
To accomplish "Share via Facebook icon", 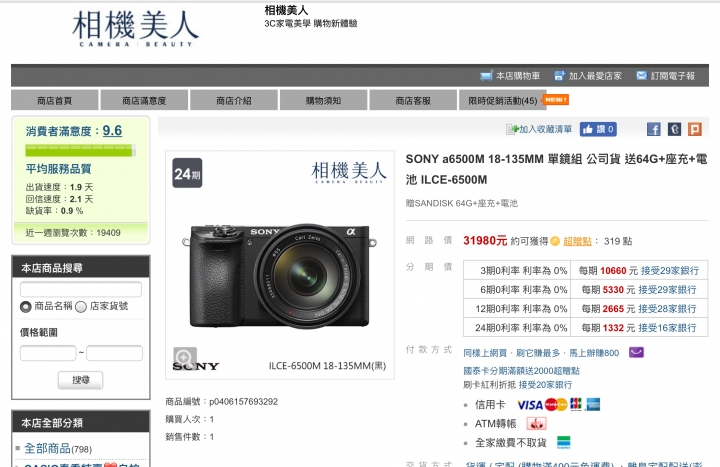I will coord(653,129).
